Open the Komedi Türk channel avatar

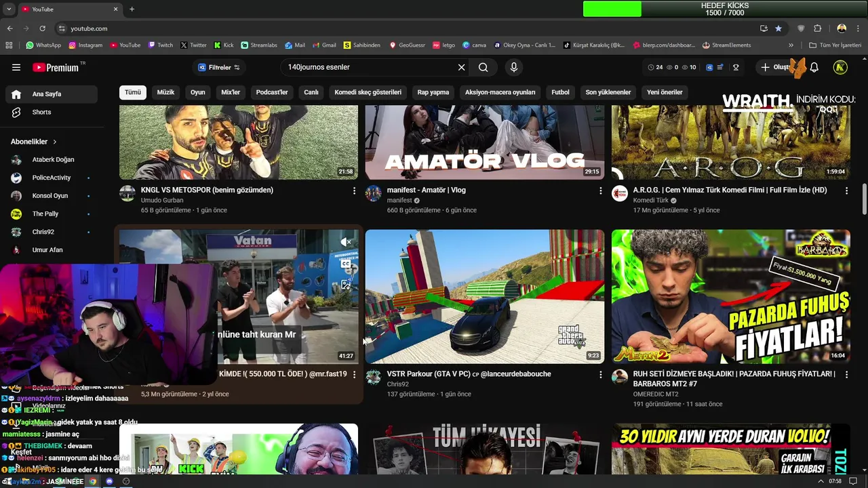coord(620,194)
